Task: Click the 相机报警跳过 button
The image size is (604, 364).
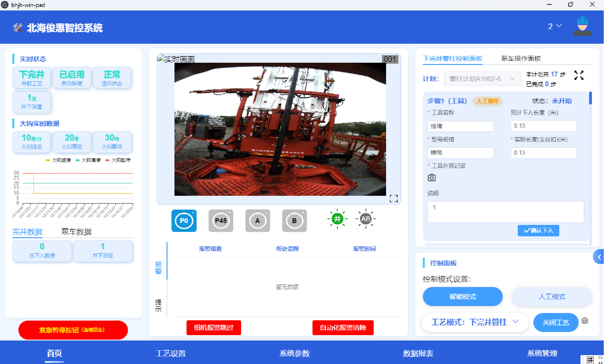Action: 213,328
